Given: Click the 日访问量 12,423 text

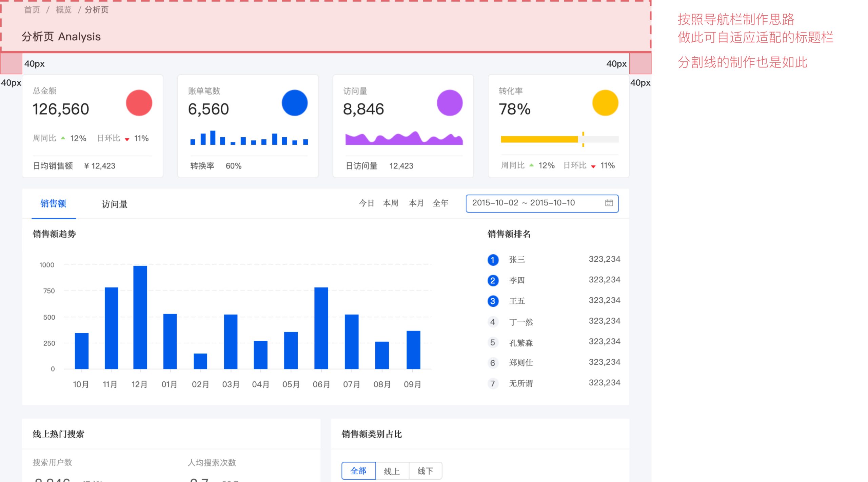Looking at the screenshot, I should (x=379, y=166).
